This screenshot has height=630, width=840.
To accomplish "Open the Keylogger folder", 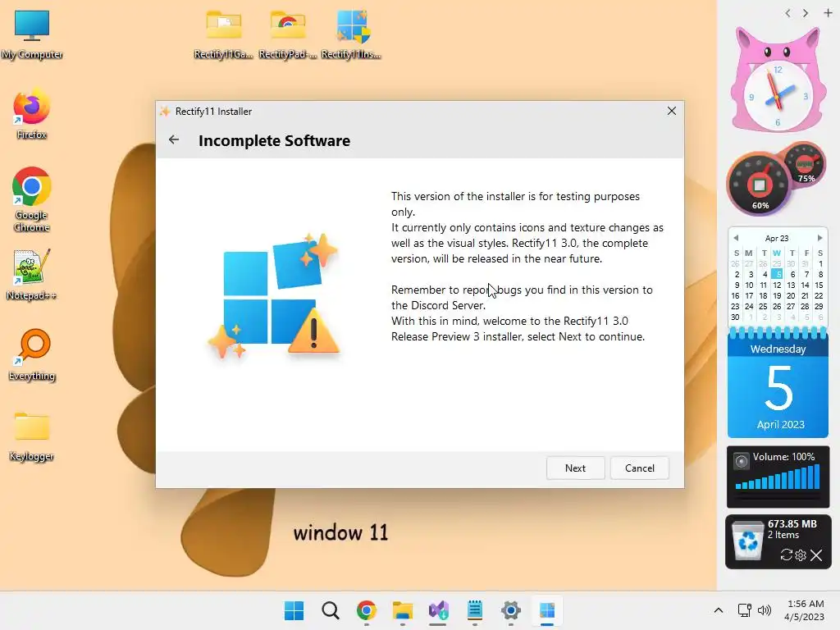I will [32, 436].
